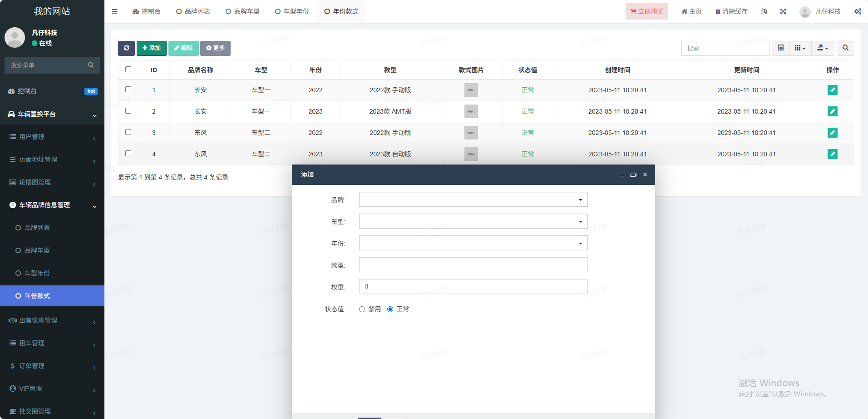
Task: Toggle the table card view icon
Action: 780,48
